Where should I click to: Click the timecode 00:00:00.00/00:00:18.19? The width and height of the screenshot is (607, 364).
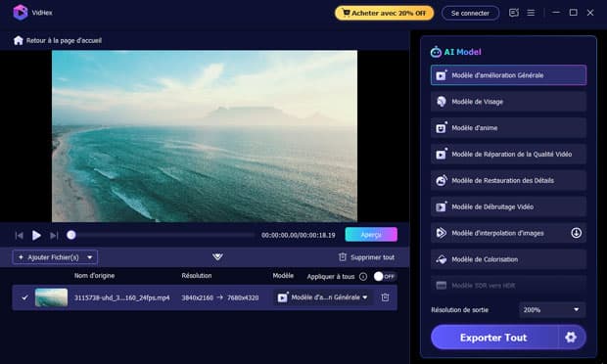[298, 235]
